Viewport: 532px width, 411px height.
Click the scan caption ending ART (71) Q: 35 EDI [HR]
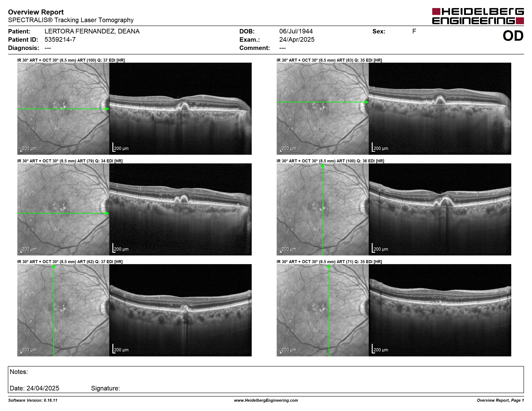click(x=329, y=262)
